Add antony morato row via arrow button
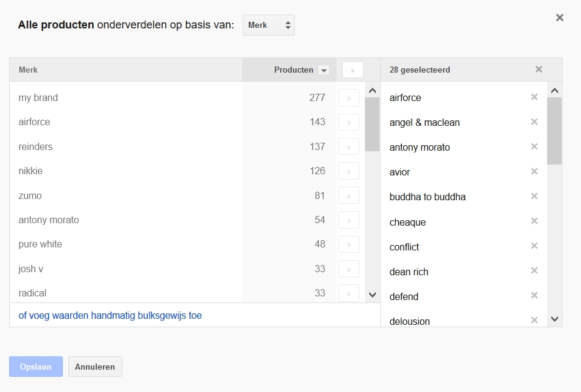Screen dimensions: 581x392 tap(349, 220)
